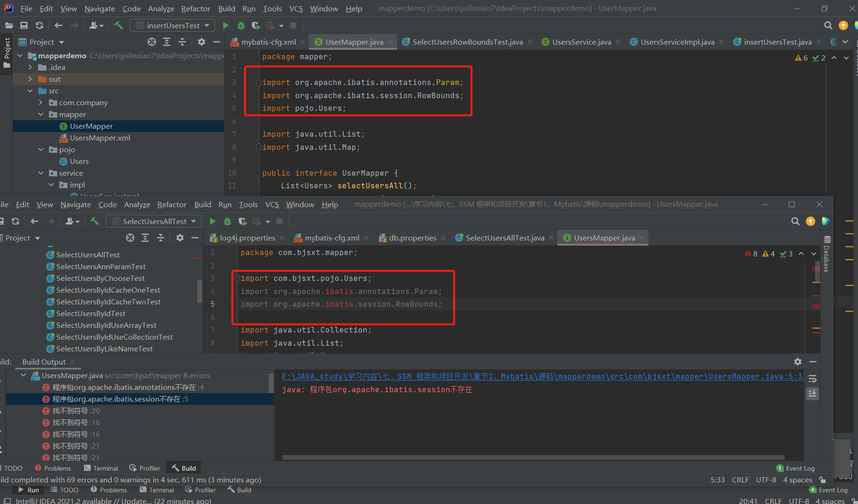Toggle soft-wrap icon in build output

(812, 379)
